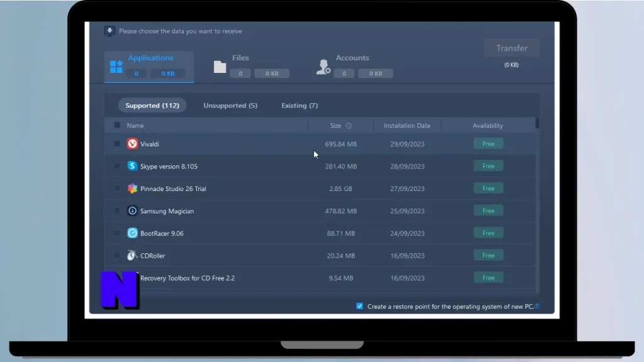The image size is (644, 362).
Task: Click the Vivaldi app icon
Action: [x=132, y=144]
